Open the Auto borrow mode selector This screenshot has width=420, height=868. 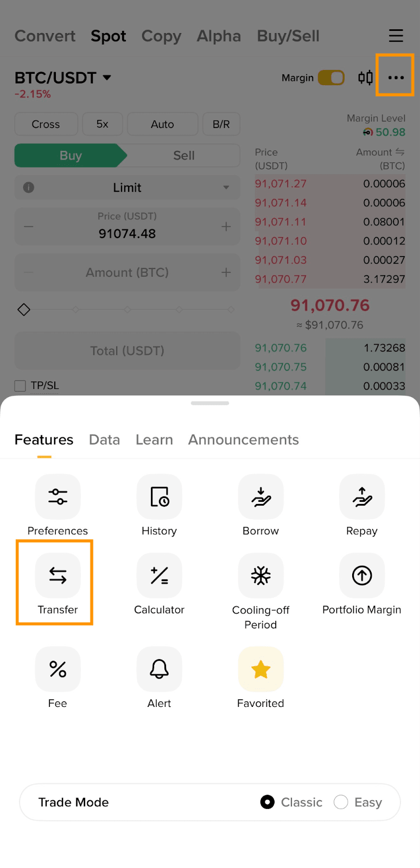(162, 124)
